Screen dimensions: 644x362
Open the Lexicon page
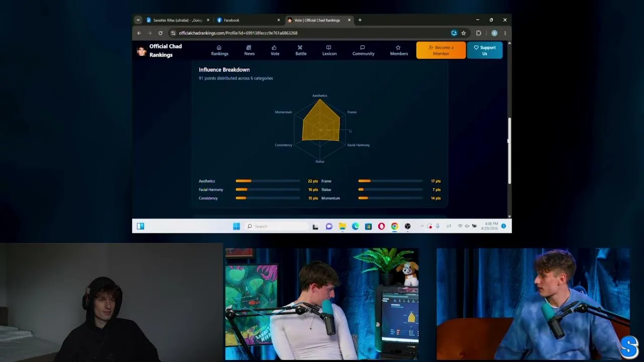click(x=329, y=50)
